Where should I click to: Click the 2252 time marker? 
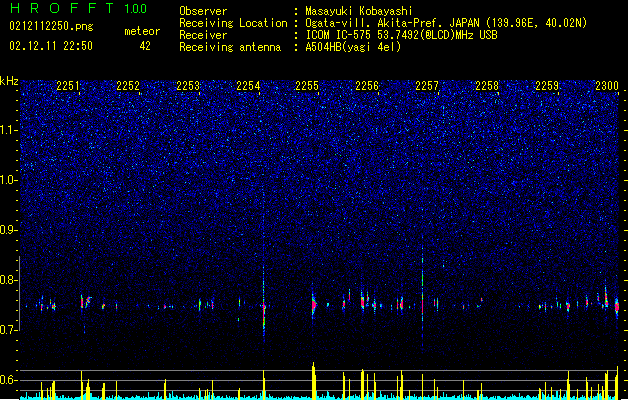[x=128, y=86]
